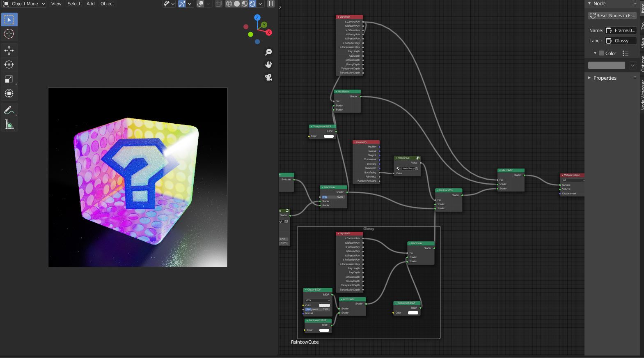Select the Rotate tool
This screenshot has width=644, height=358.
tap(9, 65)
